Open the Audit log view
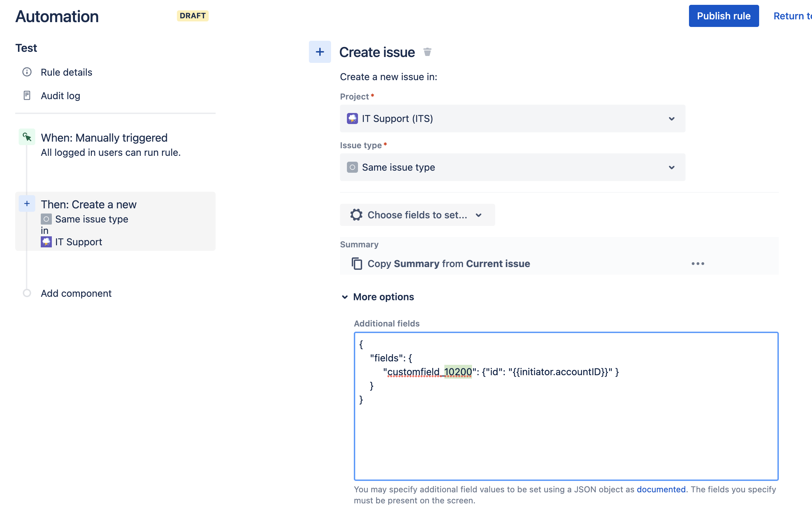The width and height of the screenshot is (812, 512). pos(60,95)
